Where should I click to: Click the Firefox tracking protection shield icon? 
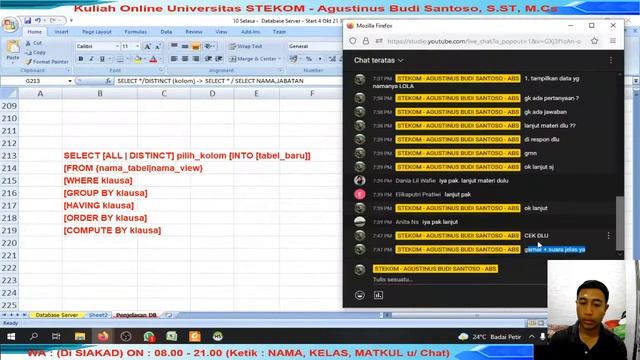click(353, 41)
